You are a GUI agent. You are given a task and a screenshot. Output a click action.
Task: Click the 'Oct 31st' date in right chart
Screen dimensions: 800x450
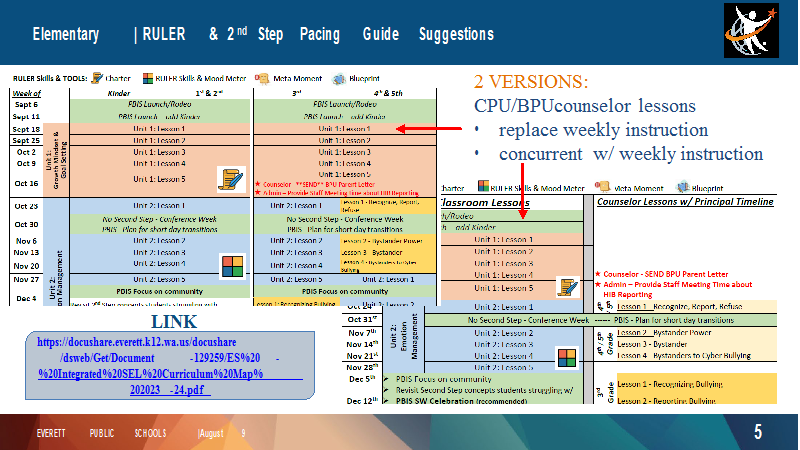point(362,319)
